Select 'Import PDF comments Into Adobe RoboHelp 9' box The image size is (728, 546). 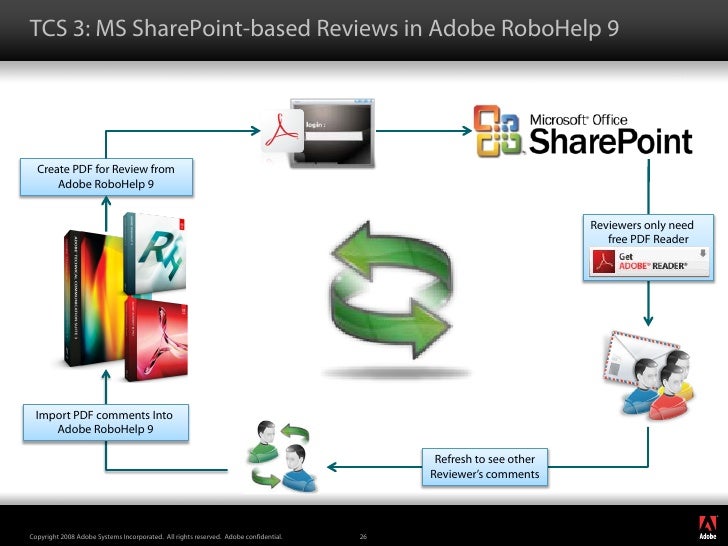pyautogui.click(x=105, y=422)
